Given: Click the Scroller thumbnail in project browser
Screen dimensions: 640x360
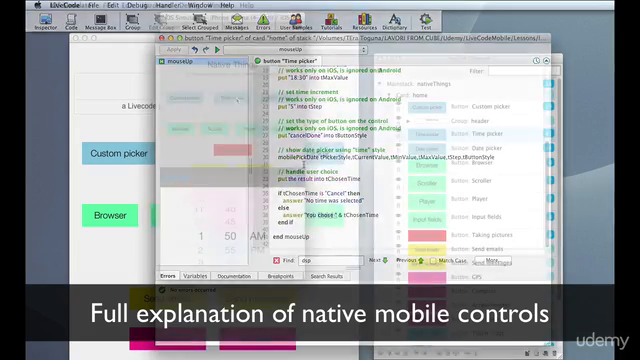Looking at the screenshot, I should point(427,183).
